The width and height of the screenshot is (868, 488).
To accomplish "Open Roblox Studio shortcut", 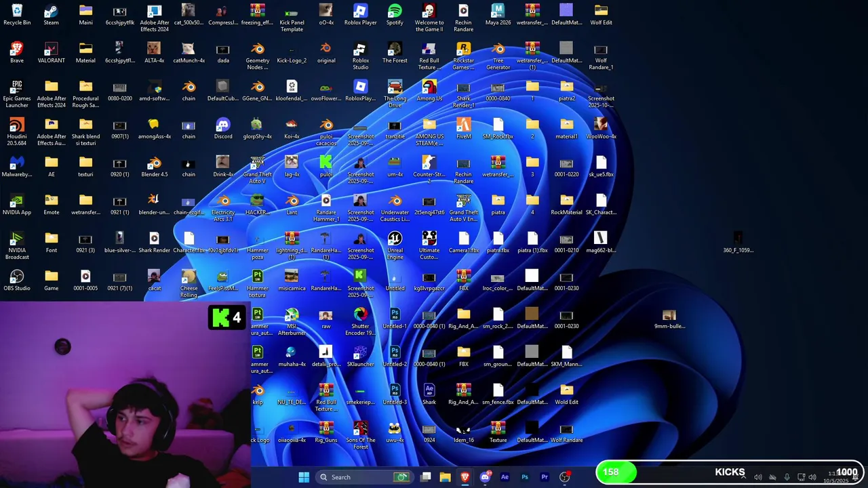I will coord(361,56).
